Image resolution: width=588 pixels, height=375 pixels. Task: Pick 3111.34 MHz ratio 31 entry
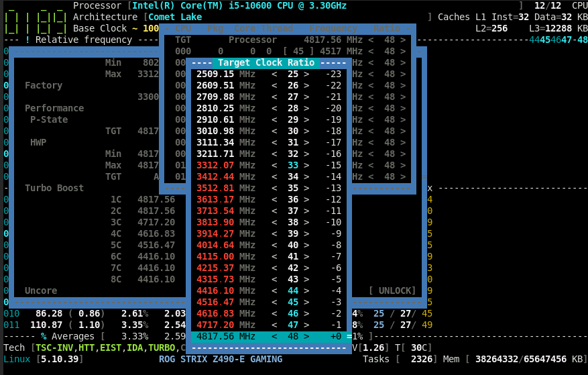pyautogui.click(x=269, y=142)
